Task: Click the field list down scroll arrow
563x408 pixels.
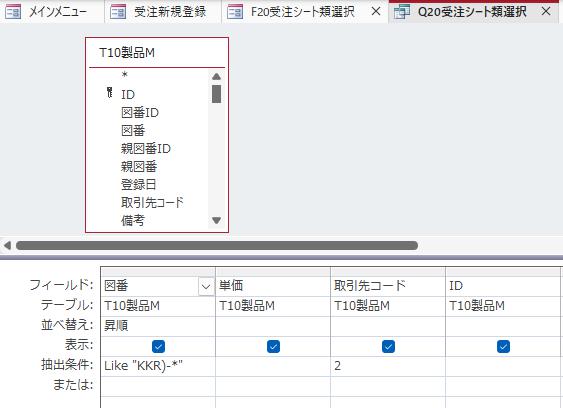Action: [216, 220]
